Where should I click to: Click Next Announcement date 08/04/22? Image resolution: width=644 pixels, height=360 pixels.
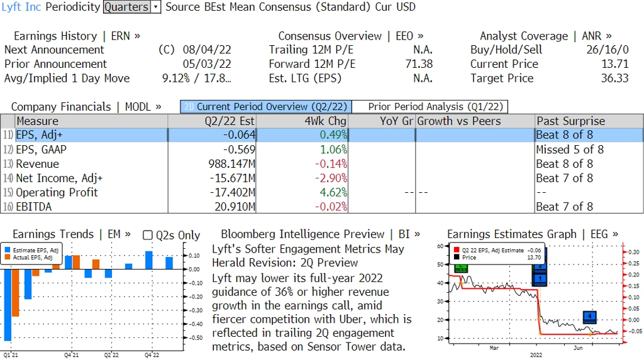coord(207,50)
